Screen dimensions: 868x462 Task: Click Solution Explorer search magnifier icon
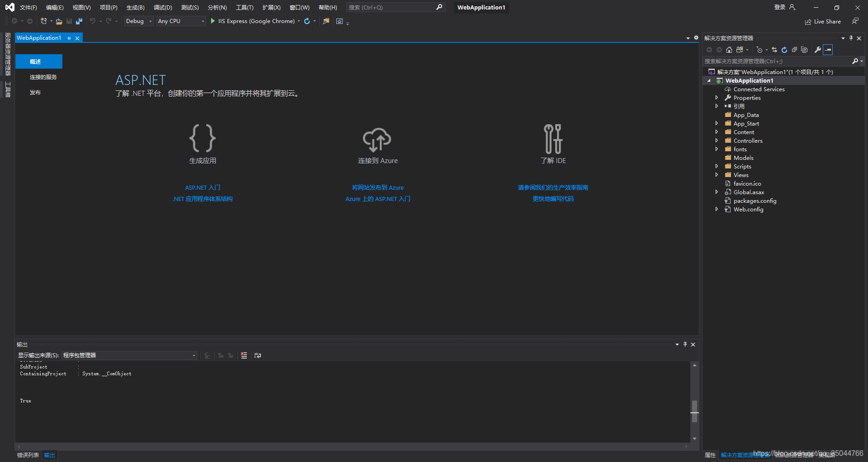(855, 61)
